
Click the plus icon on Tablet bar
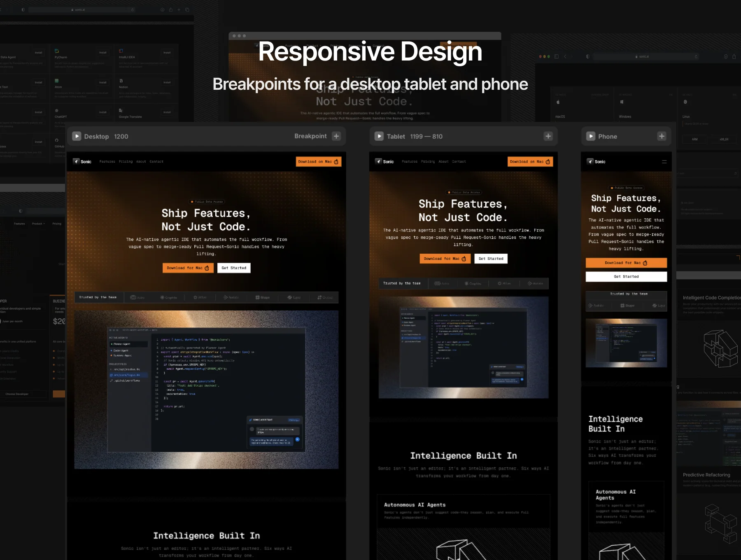pyautogui.click(x=548, y=136)
